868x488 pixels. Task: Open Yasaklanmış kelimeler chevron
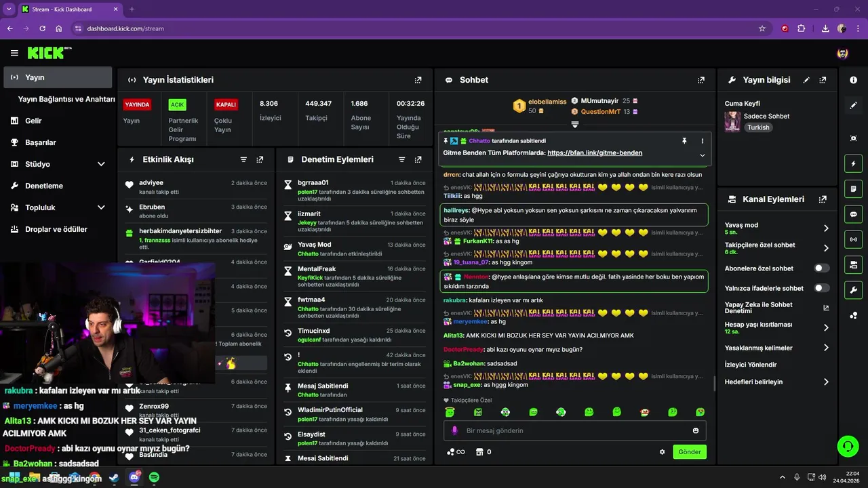(826, 348)
